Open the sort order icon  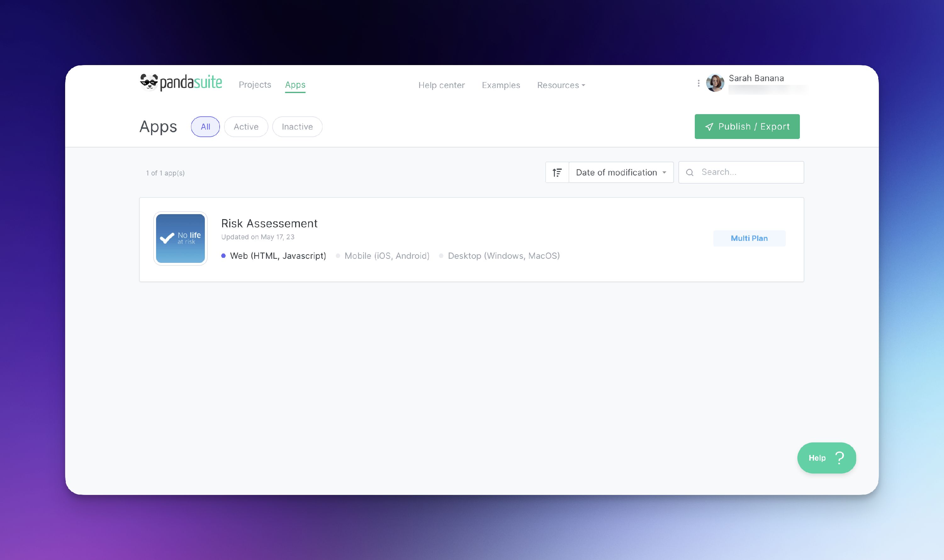[x=557, y=172]
